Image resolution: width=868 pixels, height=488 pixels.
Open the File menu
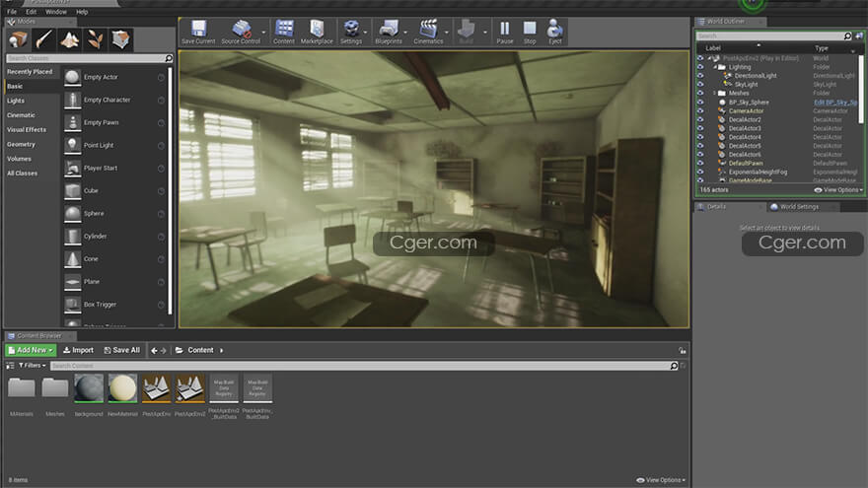tap(12, 12)
